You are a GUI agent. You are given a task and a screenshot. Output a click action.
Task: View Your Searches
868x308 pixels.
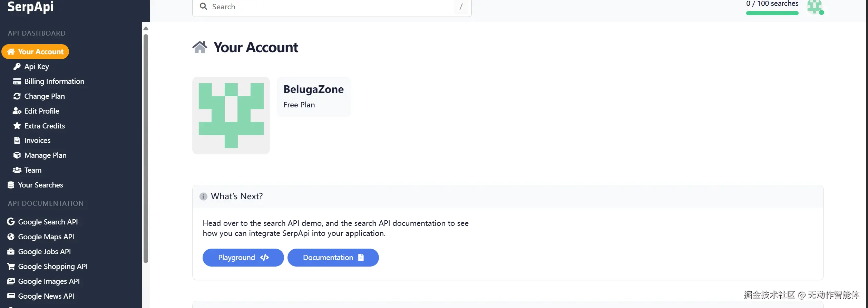tap(40, 185)
